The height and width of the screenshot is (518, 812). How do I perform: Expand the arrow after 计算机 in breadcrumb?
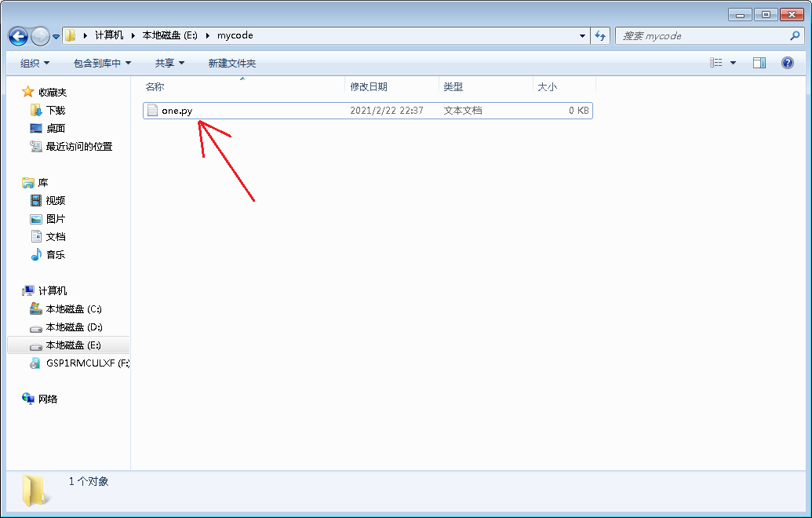click(133, 35)
